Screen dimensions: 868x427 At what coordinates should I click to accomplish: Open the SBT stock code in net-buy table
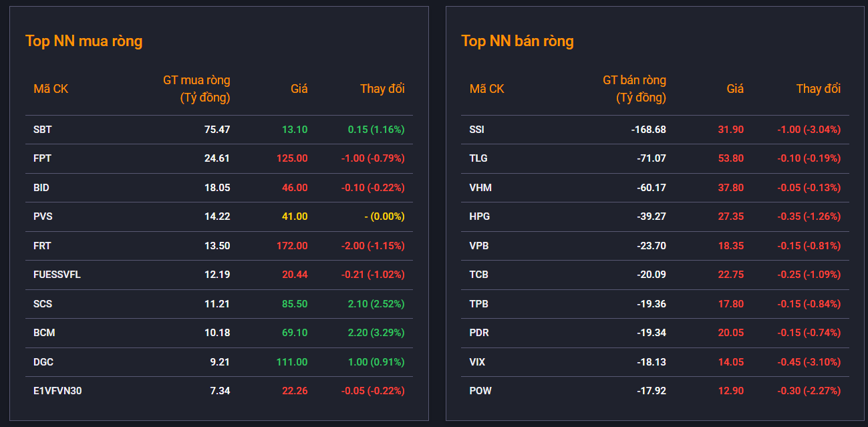tap(42, 130)
